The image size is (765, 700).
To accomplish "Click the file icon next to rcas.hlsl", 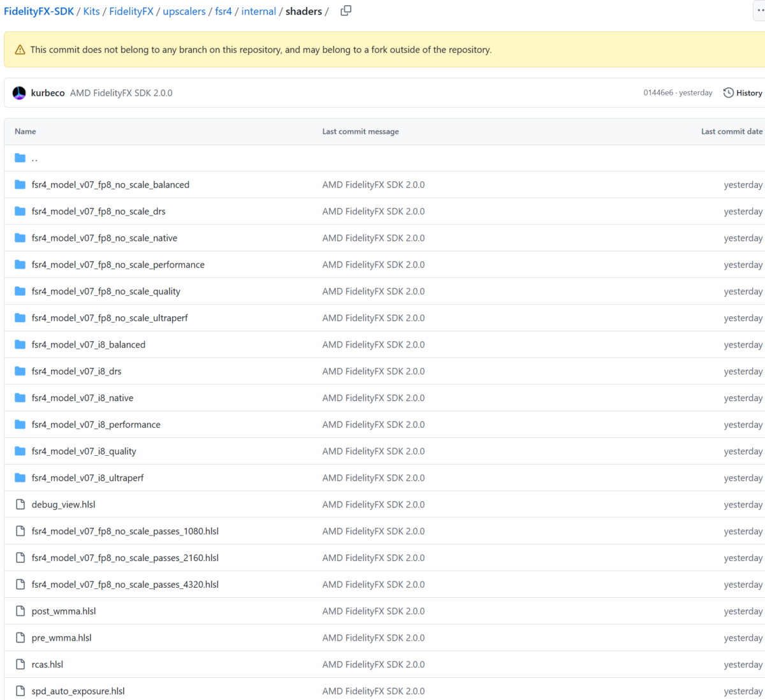I will 20,664.
